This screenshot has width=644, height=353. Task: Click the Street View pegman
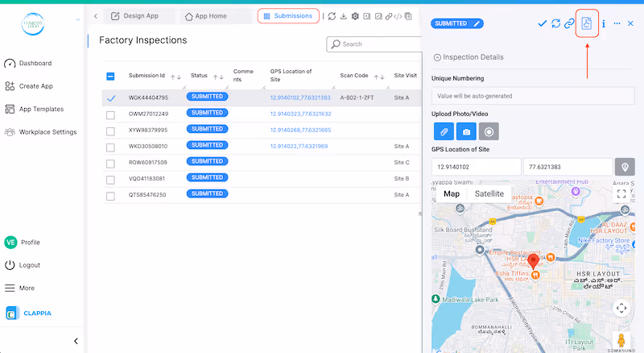point(621,340)
